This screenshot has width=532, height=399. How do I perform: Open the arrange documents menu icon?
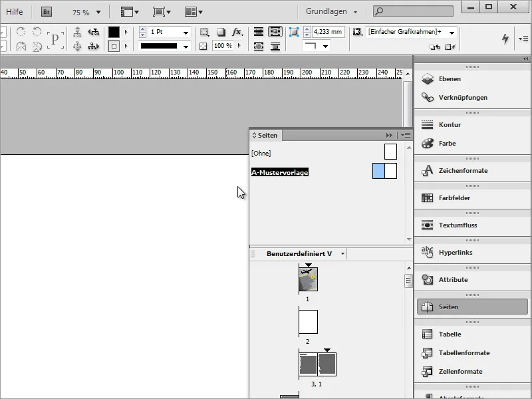coord(194,12)
